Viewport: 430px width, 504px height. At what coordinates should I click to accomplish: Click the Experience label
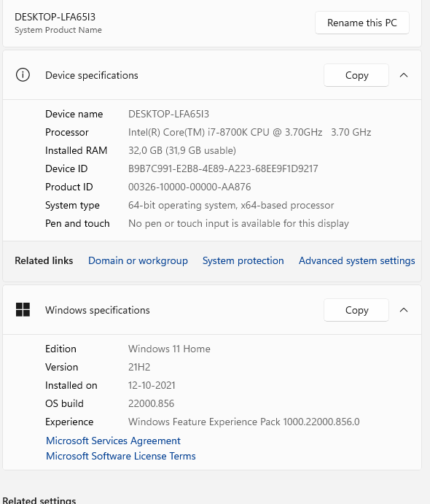click(x=69, y=422)
